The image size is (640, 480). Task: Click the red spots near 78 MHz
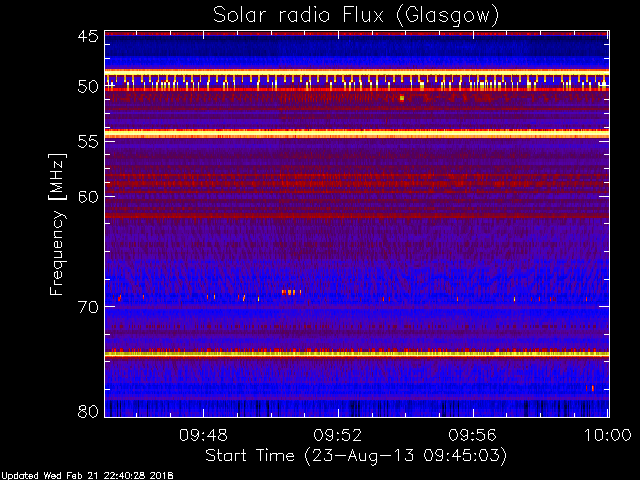(x=590, y=388)
